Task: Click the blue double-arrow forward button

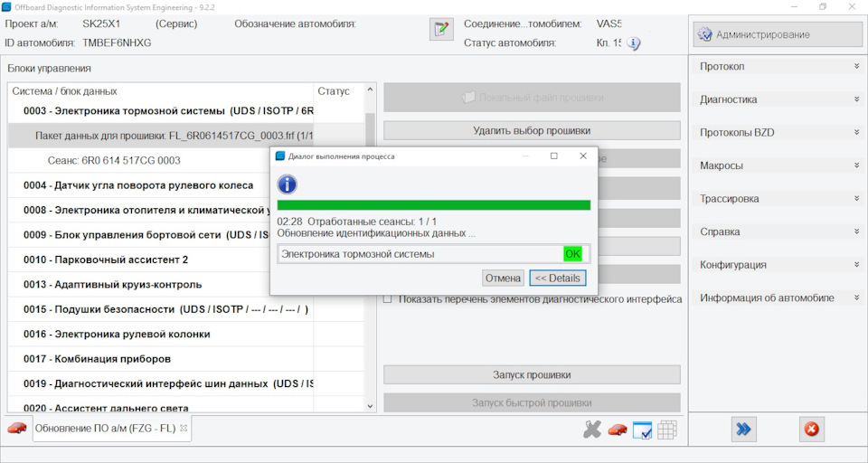Action: 743,430
